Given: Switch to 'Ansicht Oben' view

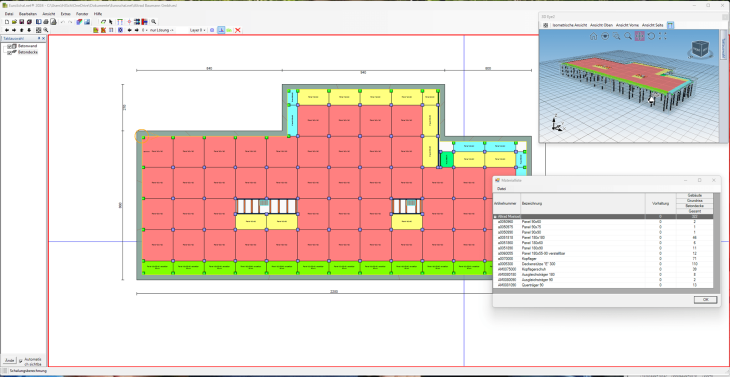Looking at the screenshot, I should pos(602,25).
